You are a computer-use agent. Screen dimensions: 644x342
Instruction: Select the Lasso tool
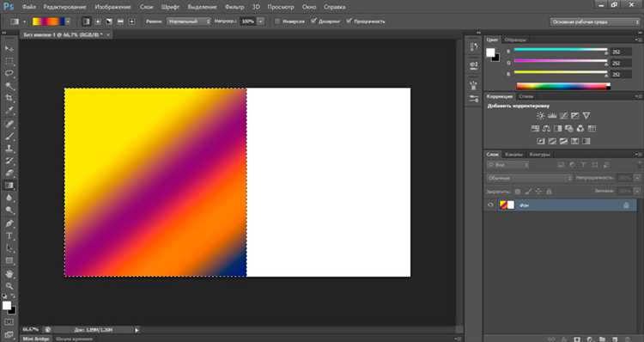(9, 74)
